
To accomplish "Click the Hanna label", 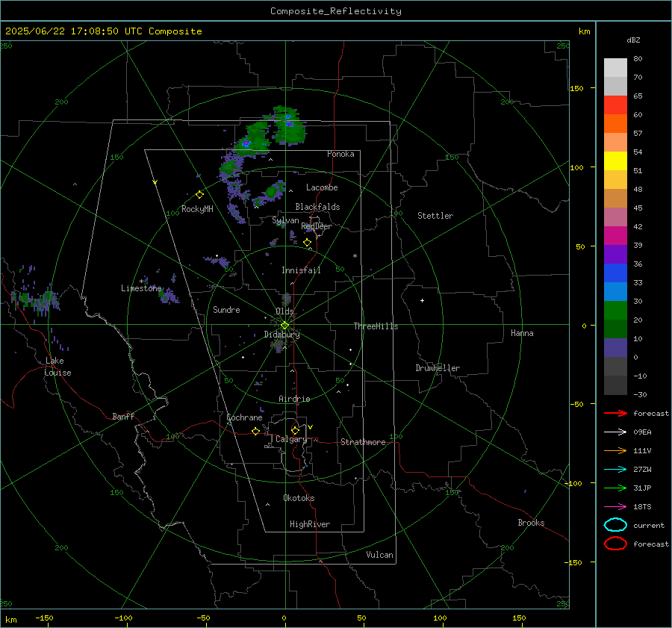I will (x=522, y=333).
